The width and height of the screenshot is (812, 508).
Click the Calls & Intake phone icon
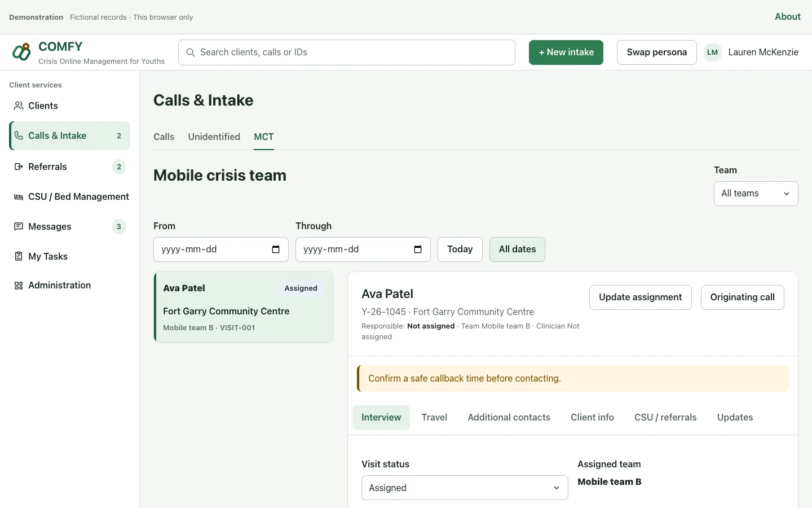[x=19, y=135]
